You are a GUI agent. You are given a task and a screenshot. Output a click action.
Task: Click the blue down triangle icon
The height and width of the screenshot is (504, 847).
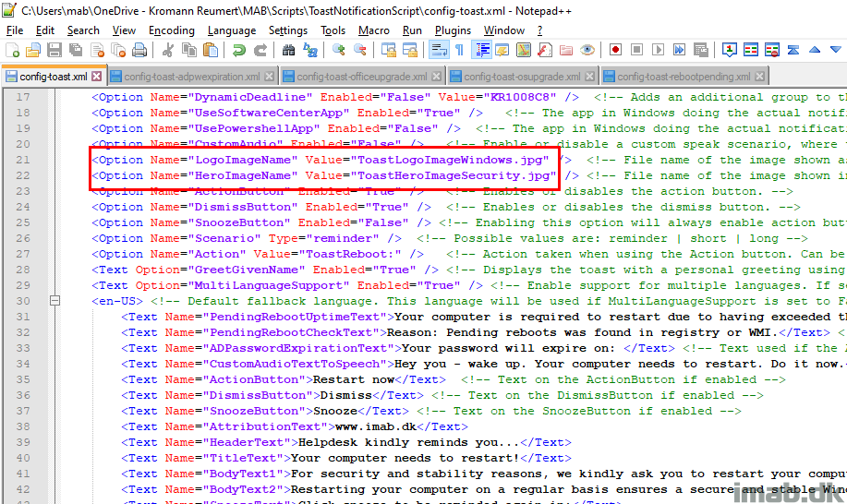click(x=836, y=50)
